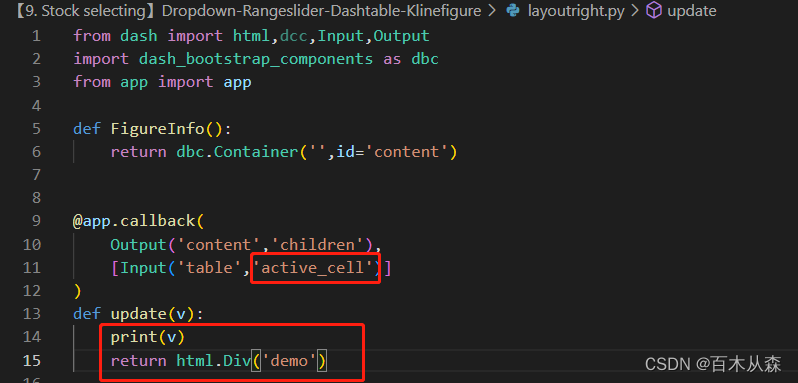Click the Python file icon in breadcrumb

[x=514, y=11]
